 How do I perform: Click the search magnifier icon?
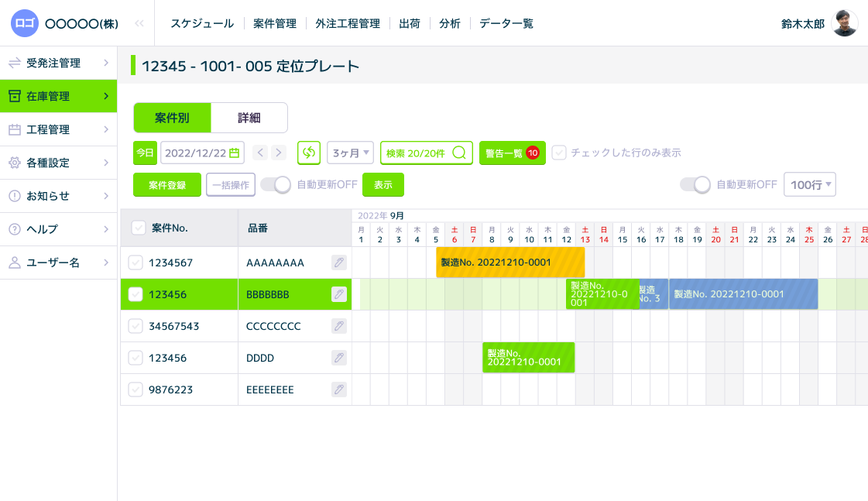coord(459,153)
